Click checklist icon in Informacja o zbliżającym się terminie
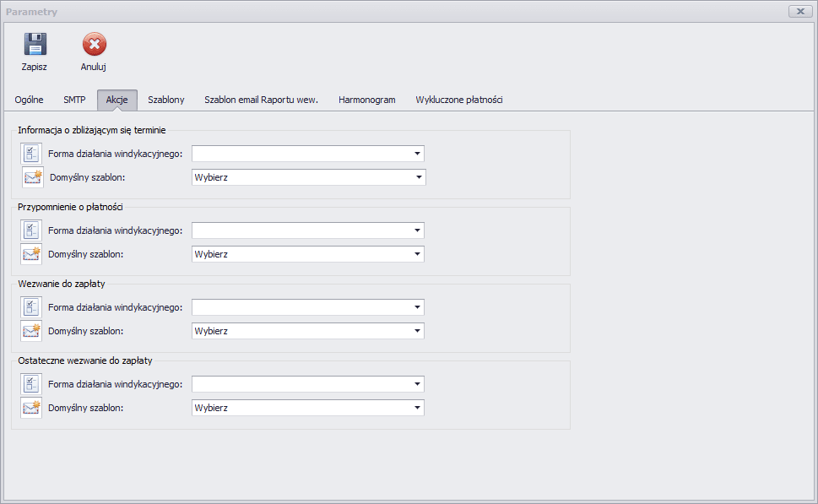 (x=31, y=154)
